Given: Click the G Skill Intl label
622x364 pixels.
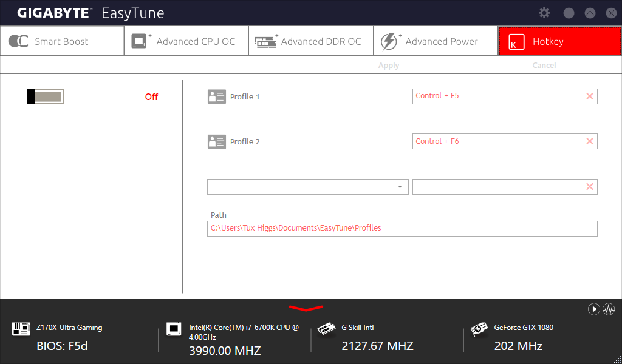Looking at the screenshot, I should 357,328.
